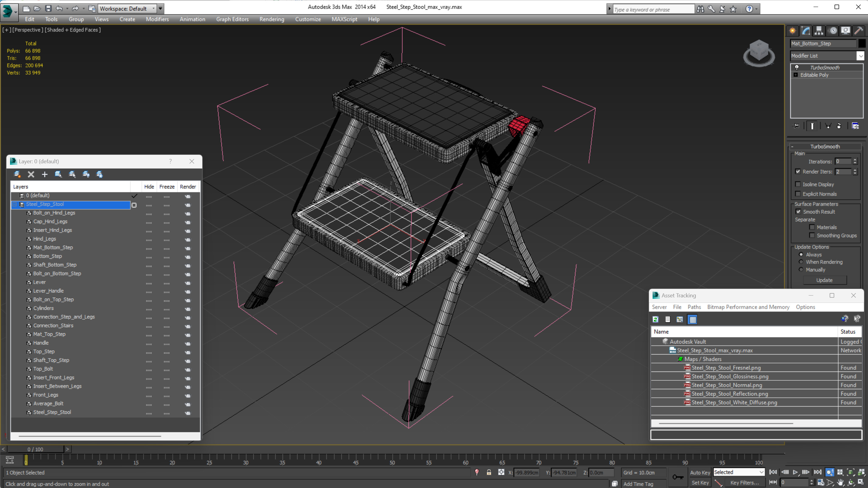Click Remove Modifier trash icon under stack

[839, 126]
